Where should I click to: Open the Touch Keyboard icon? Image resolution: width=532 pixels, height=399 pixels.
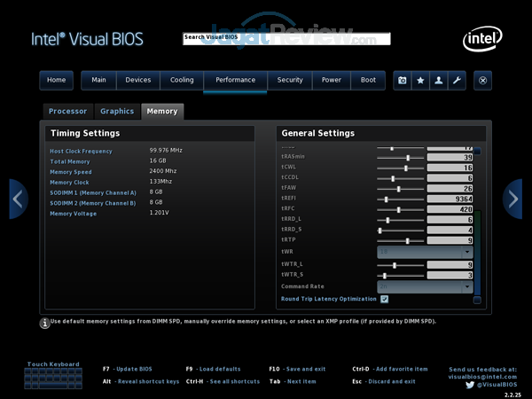click(x=53, y=379)
